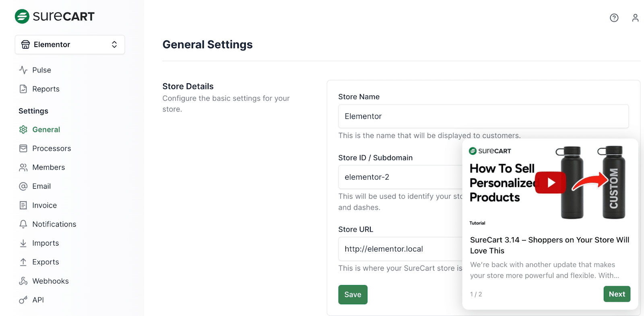The width and height of the screenshot is (644, 316).
Task: Focus the Store URL input field
Action: 400,249
